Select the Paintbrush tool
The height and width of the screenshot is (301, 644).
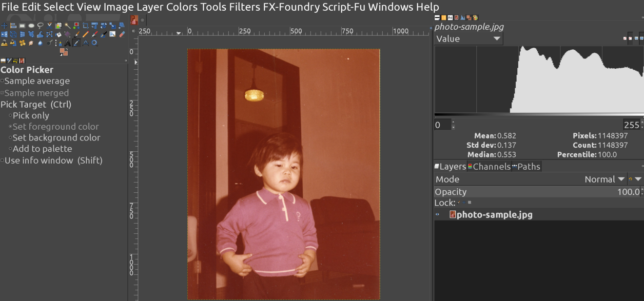[76, 34]
